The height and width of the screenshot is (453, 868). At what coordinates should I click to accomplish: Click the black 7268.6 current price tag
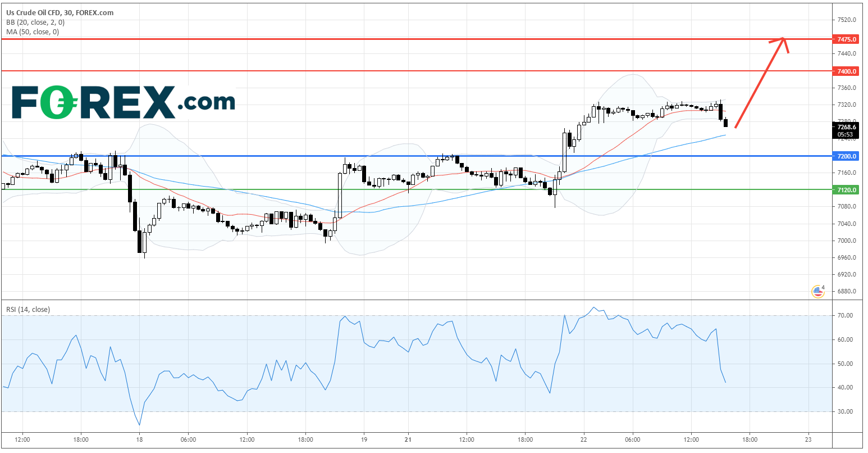pos(846,128)
